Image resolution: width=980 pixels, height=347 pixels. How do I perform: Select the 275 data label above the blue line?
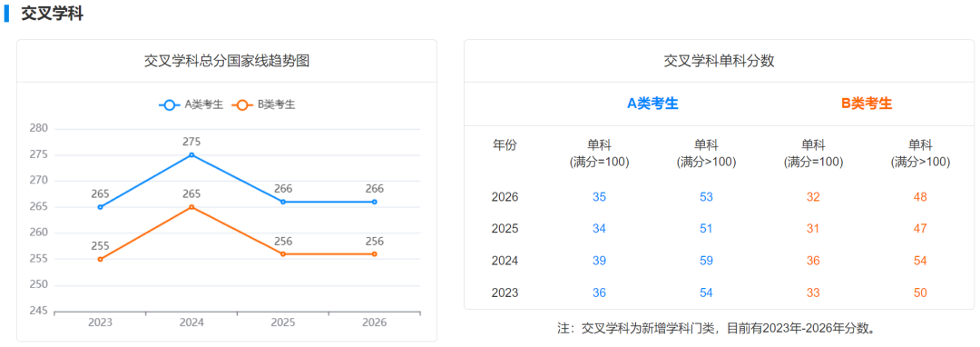[191, 142]
